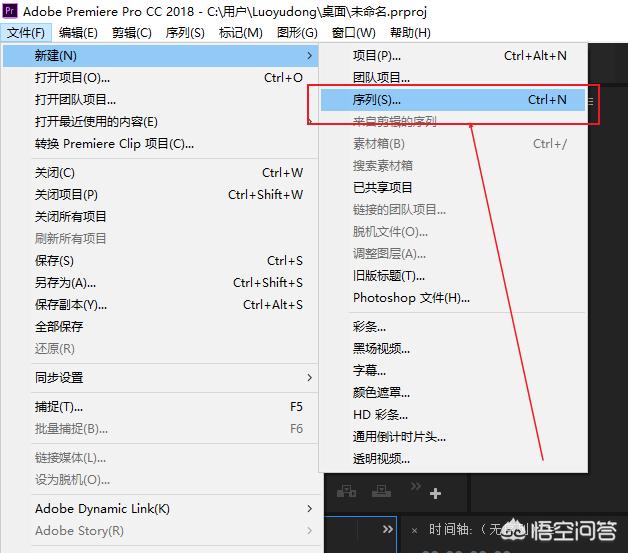Create new 项目(P)... from submenu
This screenshot has width=628, height=553.
click(453, 56)
